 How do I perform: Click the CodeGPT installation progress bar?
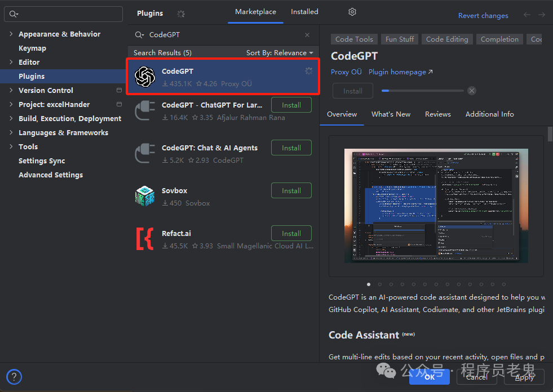423,91
